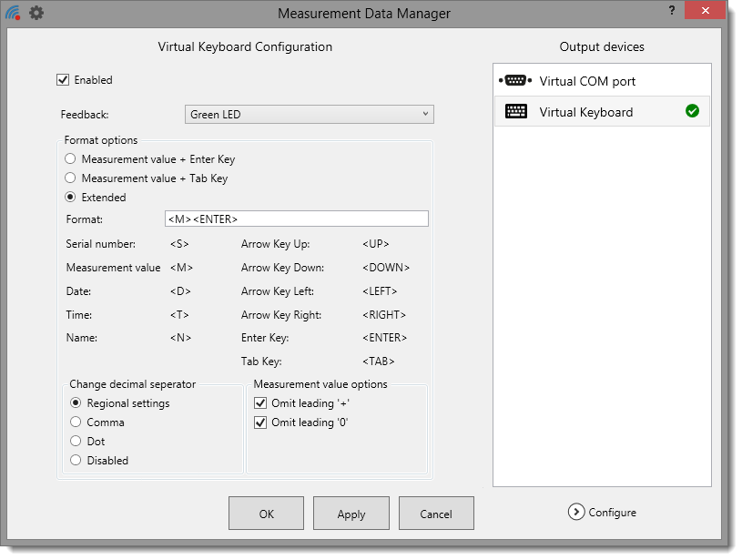Click the serial COM port connector icon

tap(515, 81)
